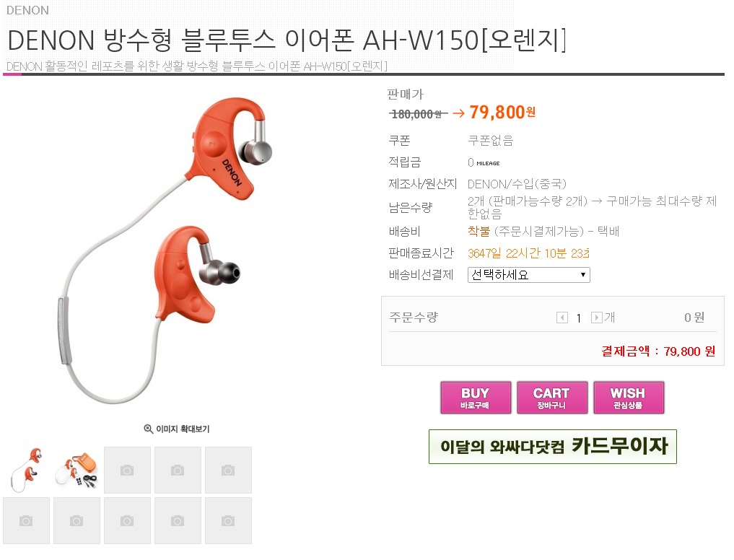This screenshot has width=734, height=560.
Task: Click the dropdown arrow of 배송비선결제 selector
Action: tap(583, 275)
